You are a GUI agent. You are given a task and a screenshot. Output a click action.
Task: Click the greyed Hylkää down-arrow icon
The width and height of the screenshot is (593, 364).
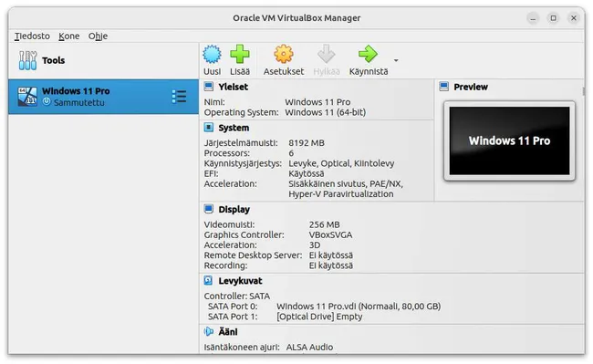pyautogui.click(x=326, y=54)
